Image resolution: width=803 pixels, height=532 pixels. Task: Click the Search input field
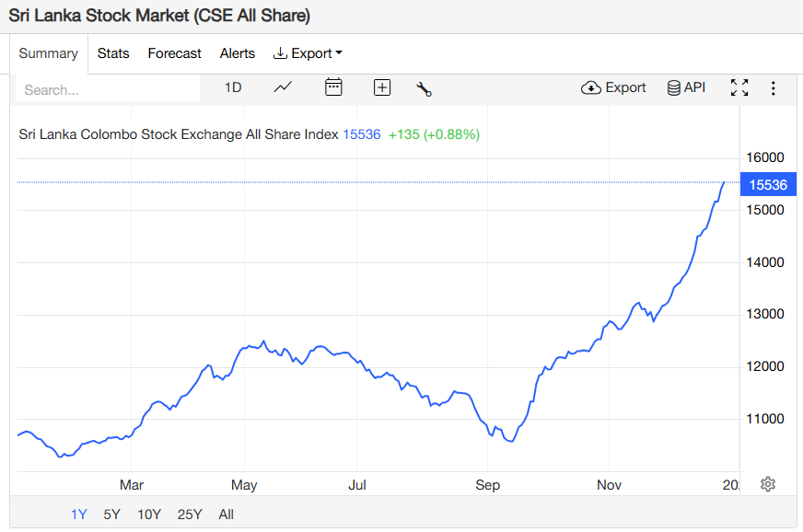tap(108, 90)
